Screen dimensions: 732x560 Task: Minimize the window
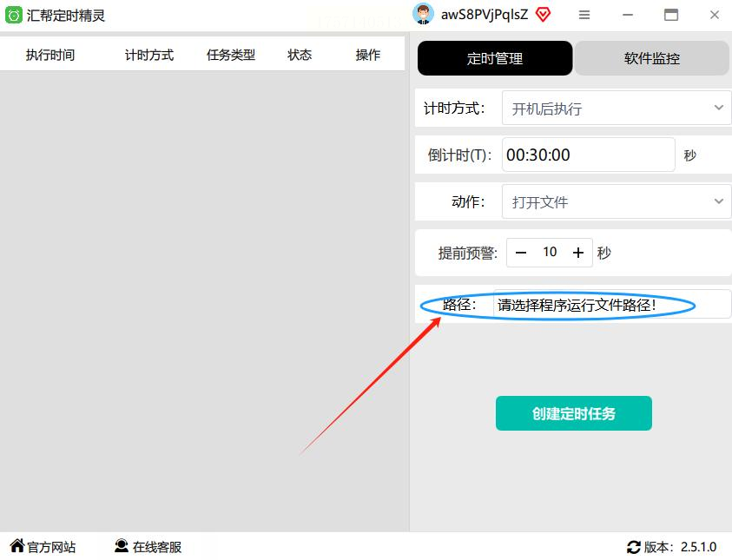[628, 15]
